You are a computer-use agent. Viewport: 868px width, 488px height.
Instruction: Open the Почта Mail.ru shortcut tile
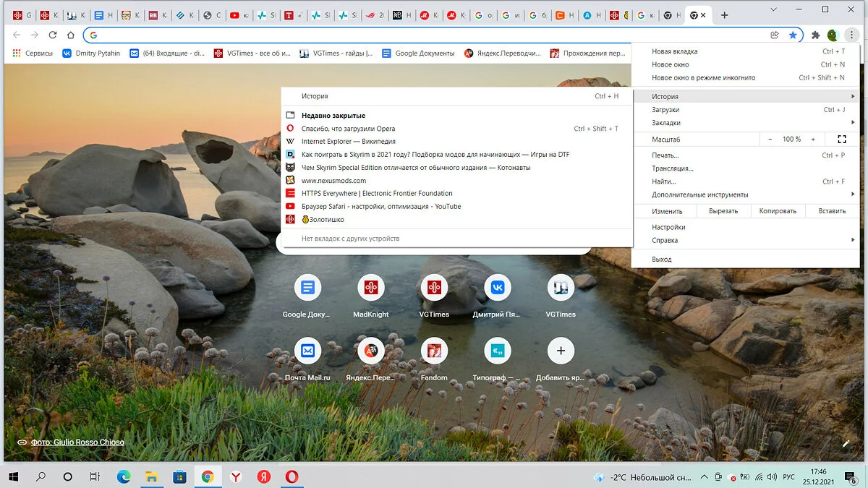[x=307, y=351]
